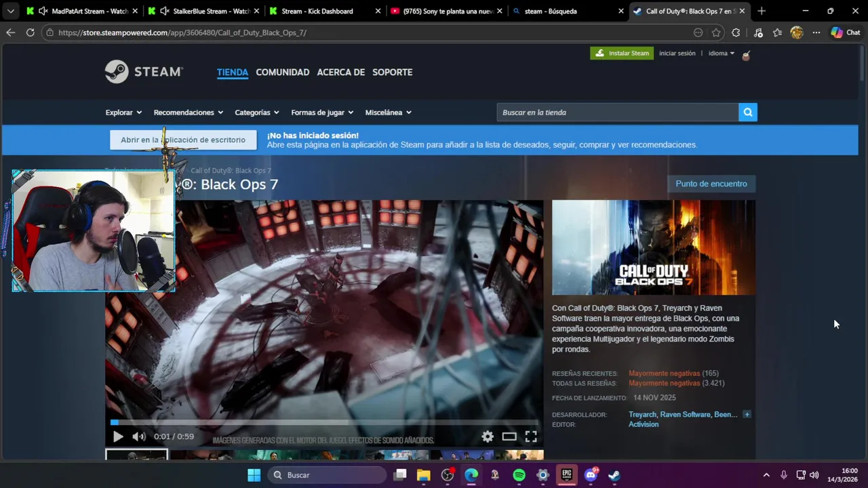This screenshot has width=868, height=488.
Task: Close the steam - Búsqueda tab
Action: pos(620,11)
